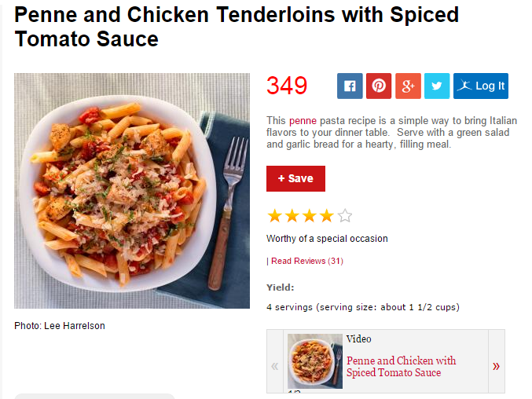This screenshot has height=399, width=532.
Task: Pin recipe on Pinterest
Action: point(379,86)
